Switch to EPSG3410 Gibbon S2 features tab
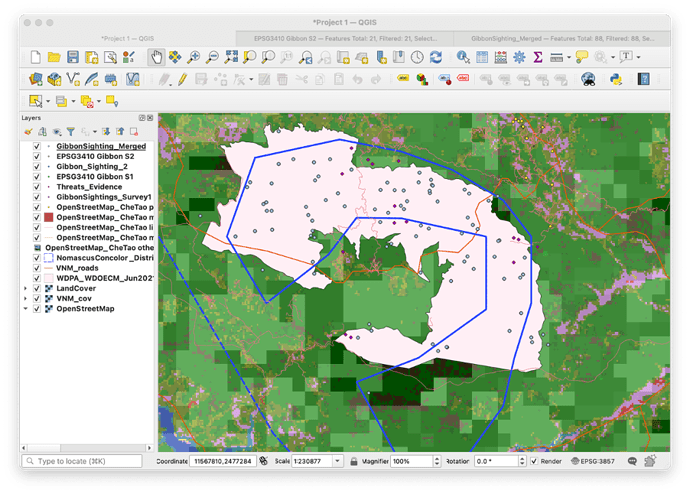Screen dimensions: 690x494 (345, 38)
